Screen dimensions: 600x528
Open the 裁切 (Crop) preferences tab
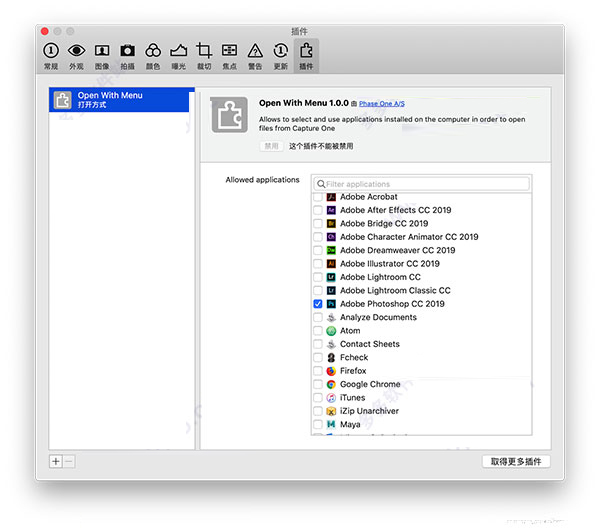tap(204, 56)
